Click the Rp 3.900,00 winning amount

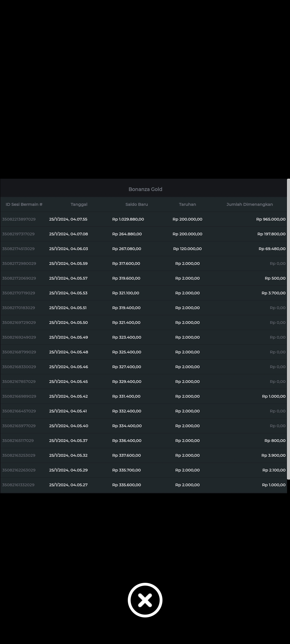pos(273,455)
